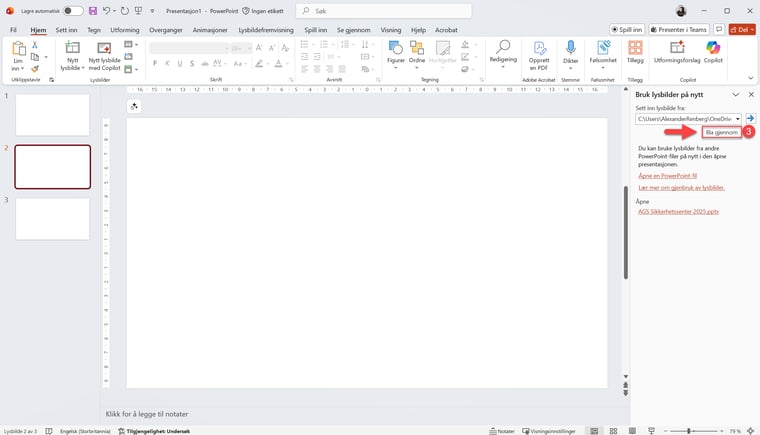Screen dimensions: 760x435
Task: Switch to Lysbildefremvisning tab
Action: point(266,30)
